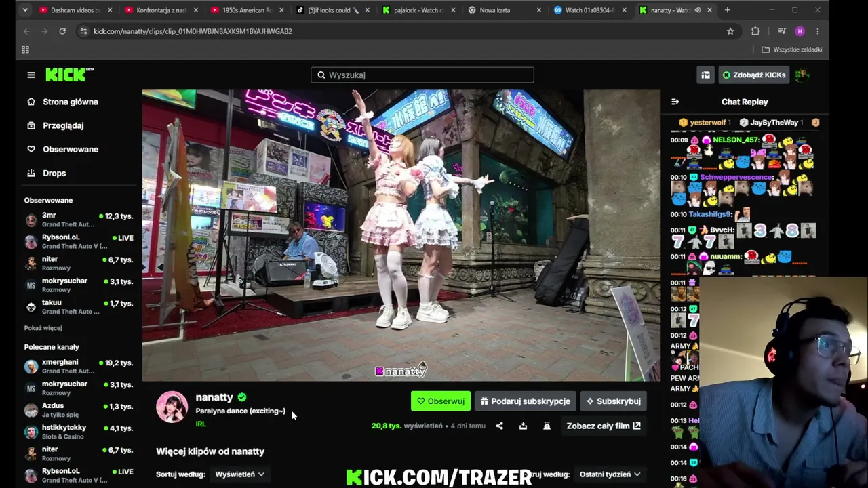868x488 pixels.
Task: Open the IRL category link
Action: (201, 424)
